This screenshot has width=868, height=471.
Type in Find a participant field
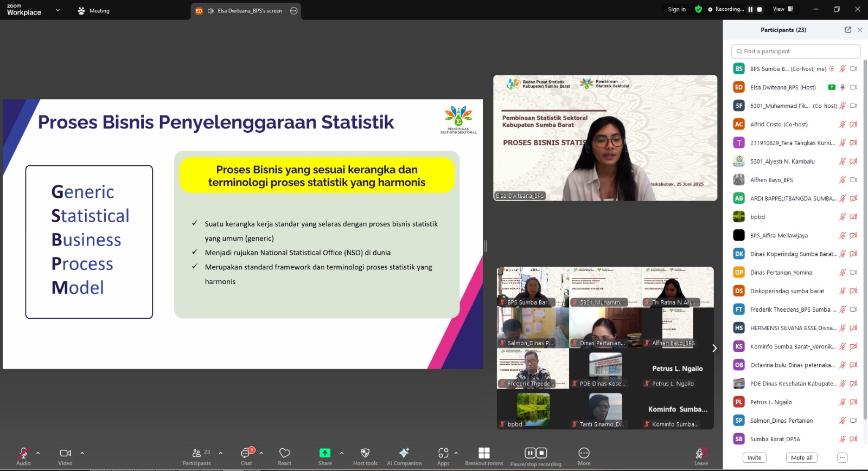(x=796, y=51)
